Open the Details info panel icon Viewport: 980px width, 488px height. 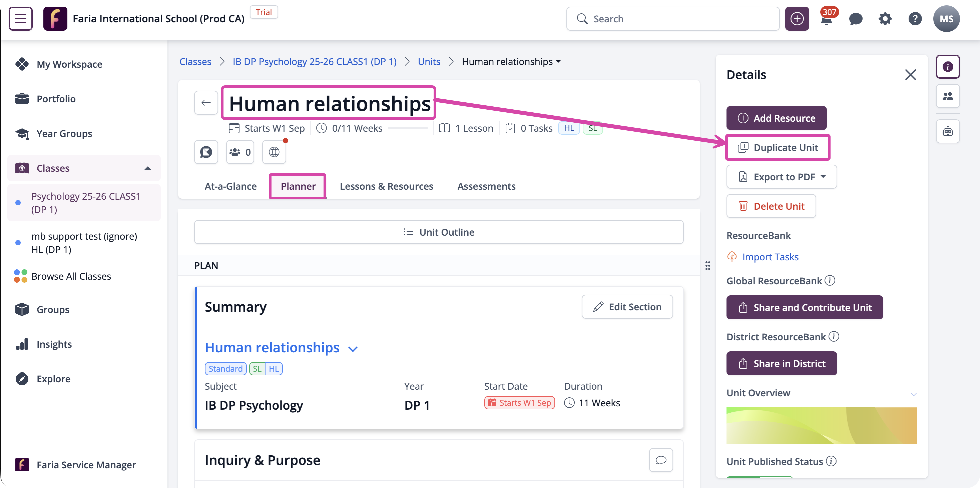(948, 67)
